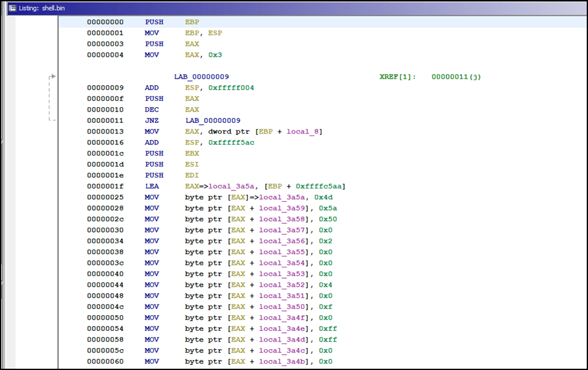The width and height of the screenshot is (588, 370).
Task: Select address 00000060 at the listing bottom
Action: coord(105,362)
